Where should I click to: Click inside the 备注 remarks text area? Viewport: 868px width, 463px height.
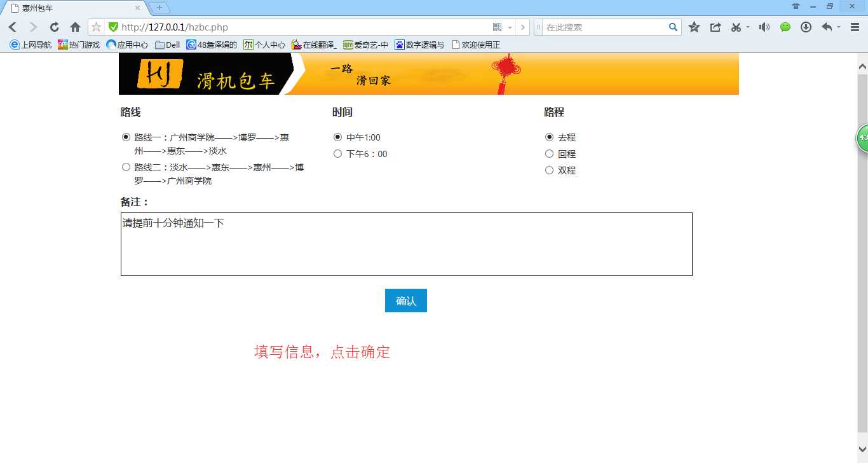pyautogui.click(x=407, y=244)
